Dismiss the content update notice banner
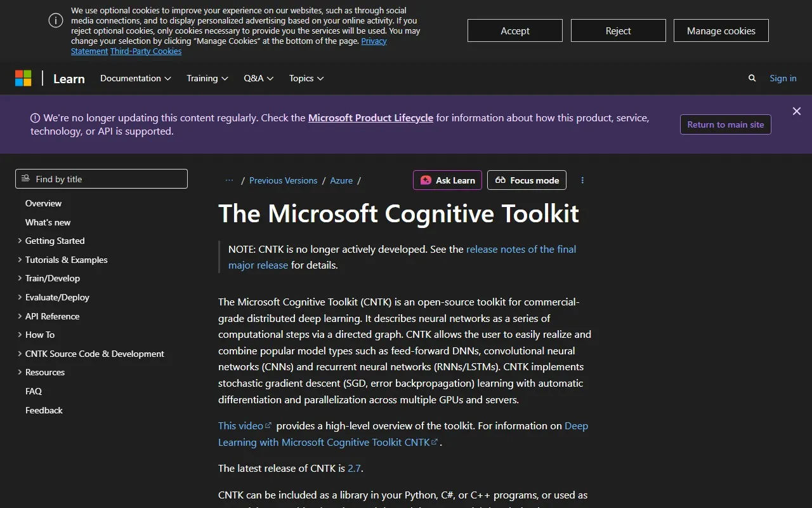This screenshot has height=508, width=812. [x=797, y=111]
